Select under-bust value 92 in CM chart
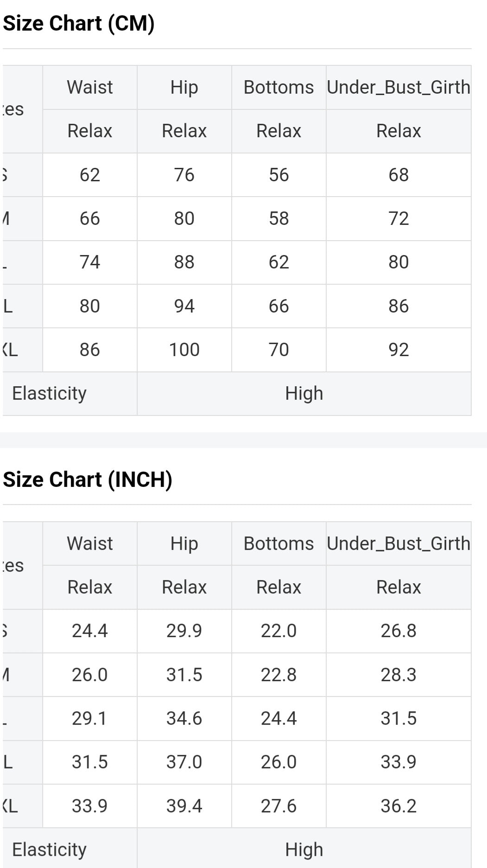This screenshot has width=487, height=868. [398, 350]
